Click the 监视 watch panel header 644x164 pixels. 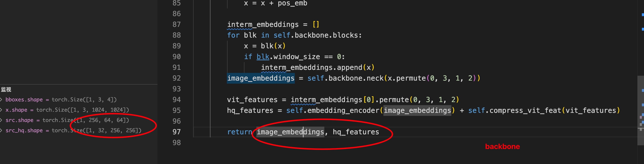pyautogui.click(x=6, y=89)
